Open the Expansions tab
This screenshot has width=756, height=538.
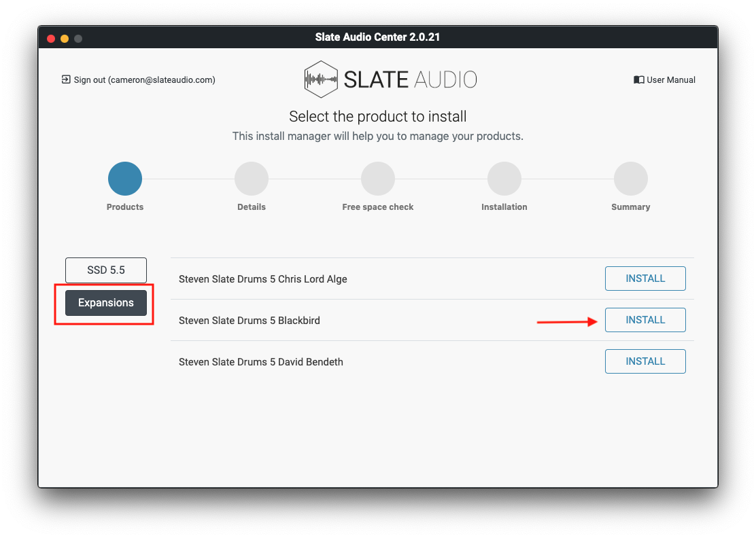(106, 302)
